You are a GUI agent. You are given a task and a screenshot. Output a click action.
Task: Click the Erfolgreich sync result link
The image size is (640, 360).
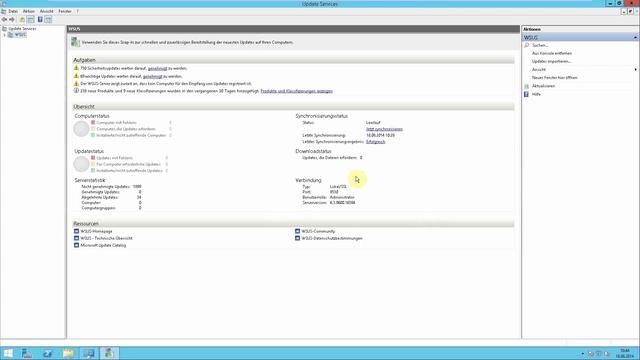(x=376, y=142)
